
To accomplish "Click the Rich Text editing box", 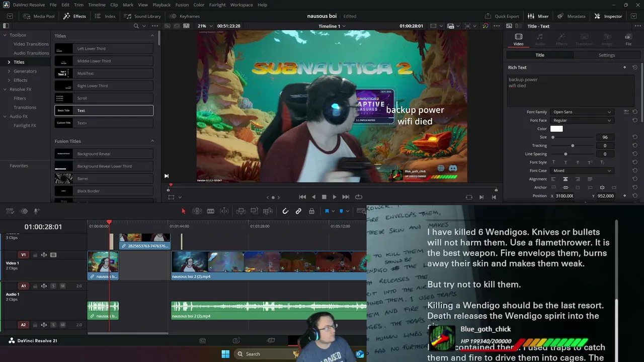I will click(x=571, y=90).
